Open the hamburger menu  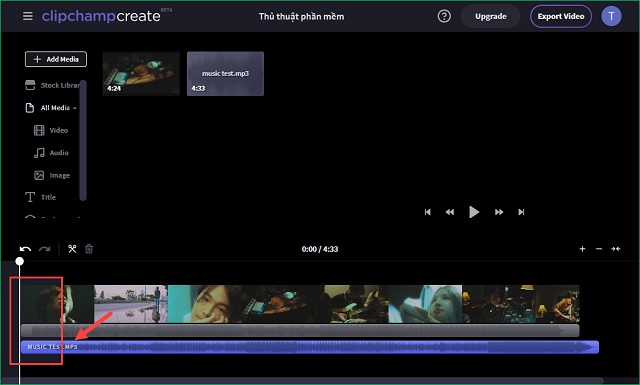pyautogui.click(x=28, y=16)
